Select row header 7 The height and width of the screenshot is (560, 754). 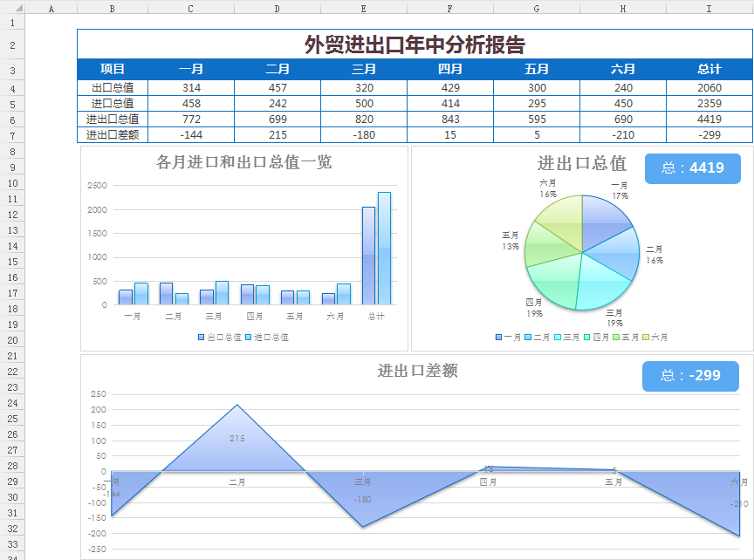click(12, 135)
